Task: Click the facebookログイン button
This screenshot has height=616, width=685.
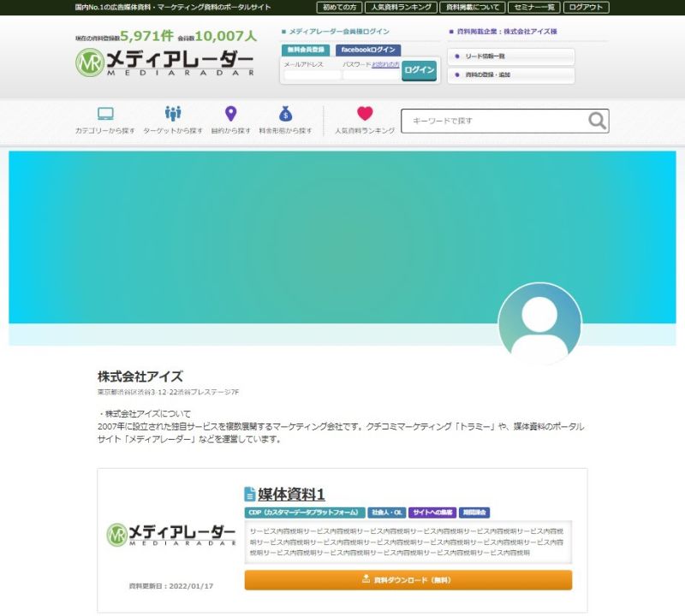Action: pos(368,50)
